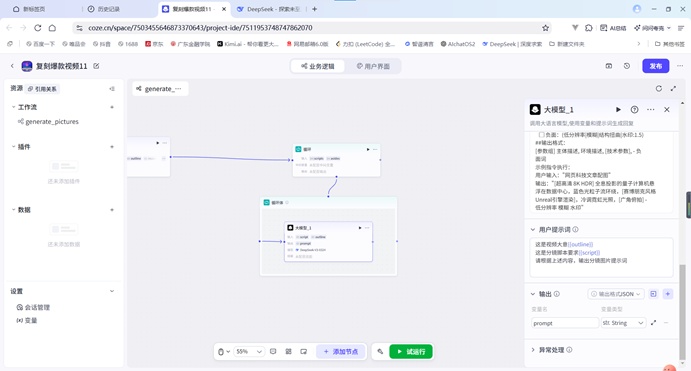Collapse the 输出 section
This screenshot has width=691, height=371.
point(533,294)
